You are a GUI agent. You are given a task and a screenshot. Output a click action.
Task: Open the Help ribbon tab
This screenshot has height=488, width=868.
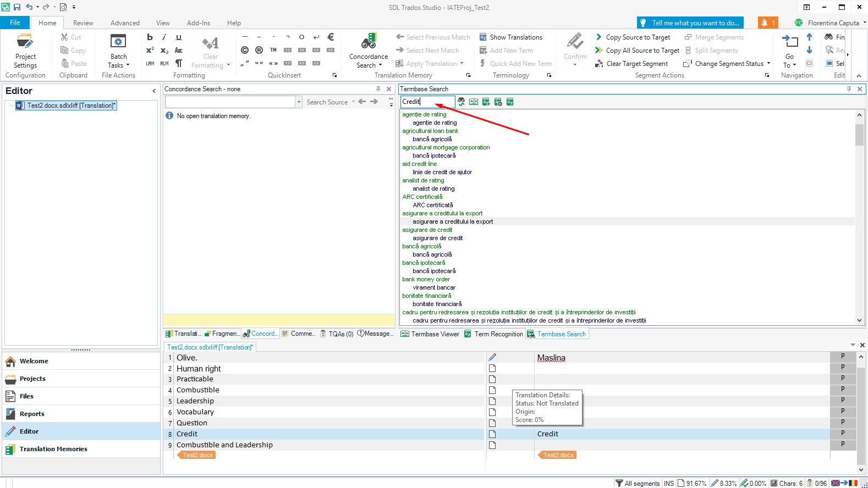tap(234, 23)
